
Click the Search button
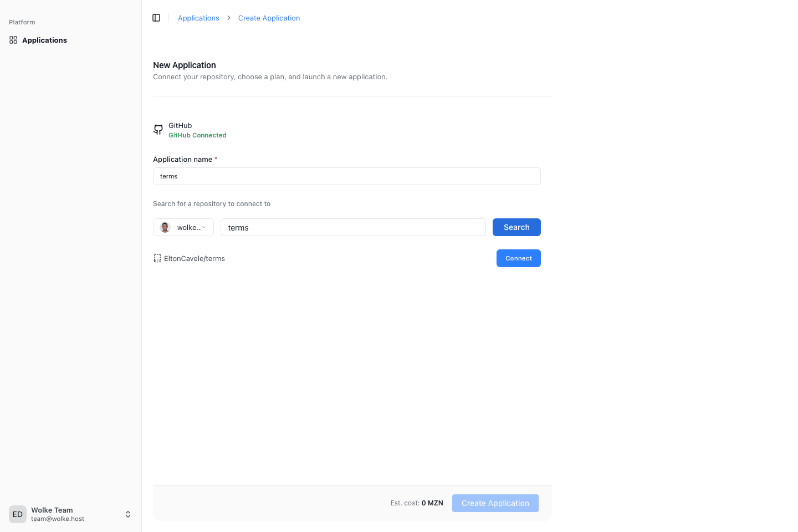coord(516,227)
